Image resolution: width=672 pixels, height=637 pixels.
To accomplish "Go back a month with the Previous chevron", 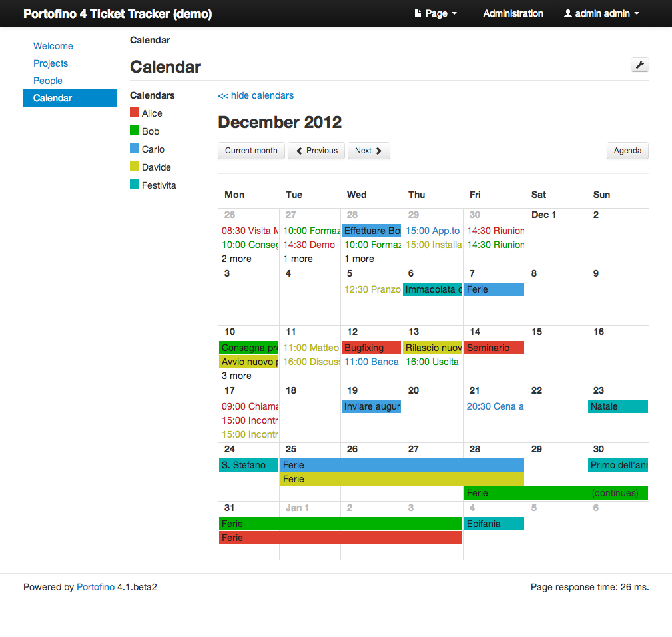I will [x=316, y=151].
